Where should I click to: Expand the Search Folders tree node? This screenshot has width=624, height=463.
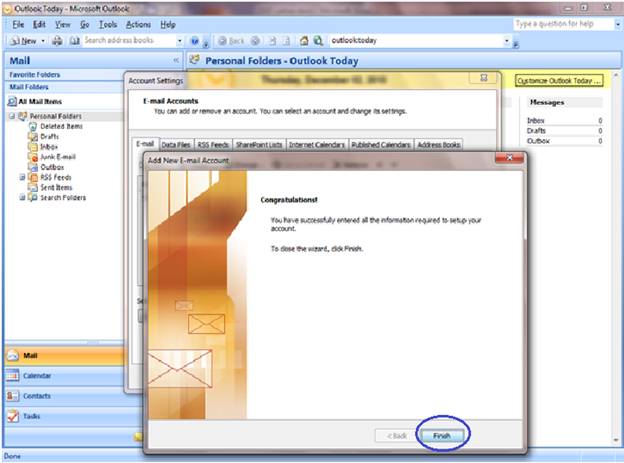(22, 197)
